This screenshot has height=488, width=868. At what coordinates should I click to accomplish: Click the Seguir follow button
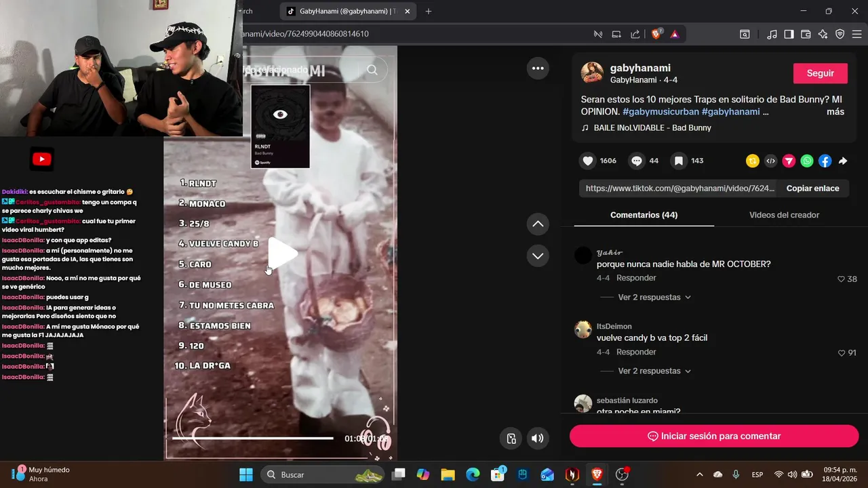[x=821, y=73]
